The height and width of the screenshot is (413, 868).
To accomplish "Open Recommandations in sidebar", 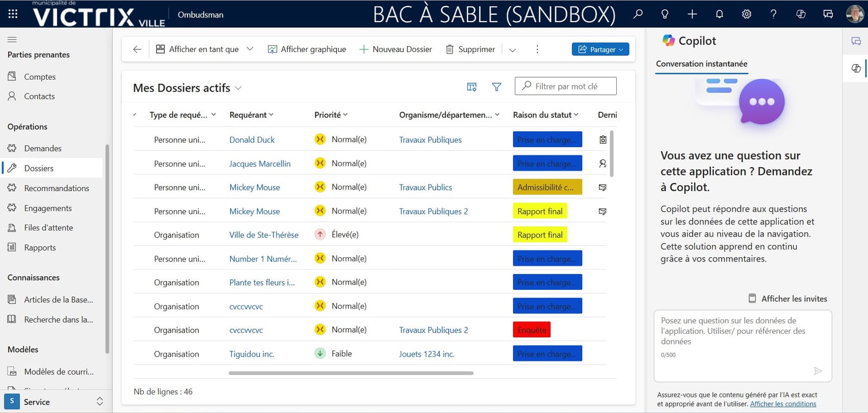I will (56, 188).
